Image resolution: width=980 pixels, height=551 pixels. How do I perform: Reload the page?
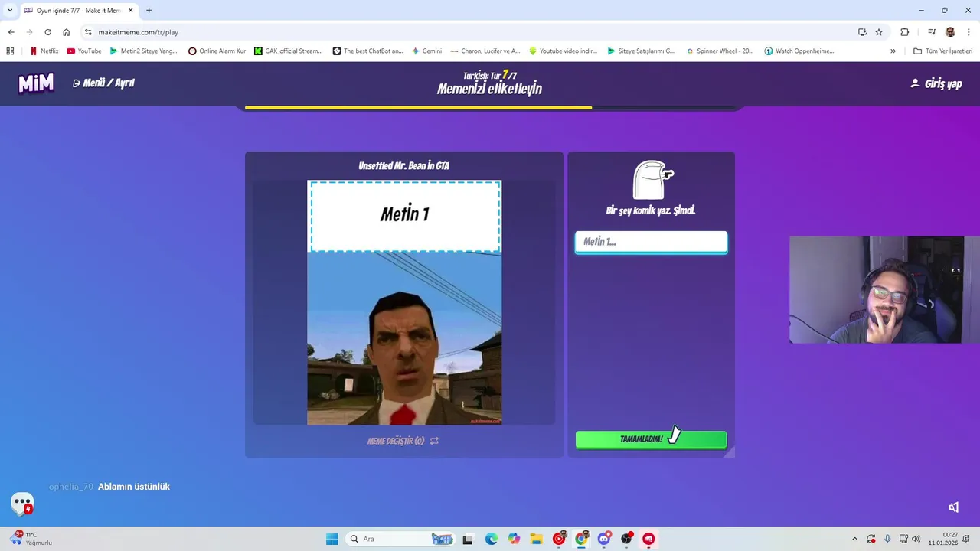tap(47, 32)
